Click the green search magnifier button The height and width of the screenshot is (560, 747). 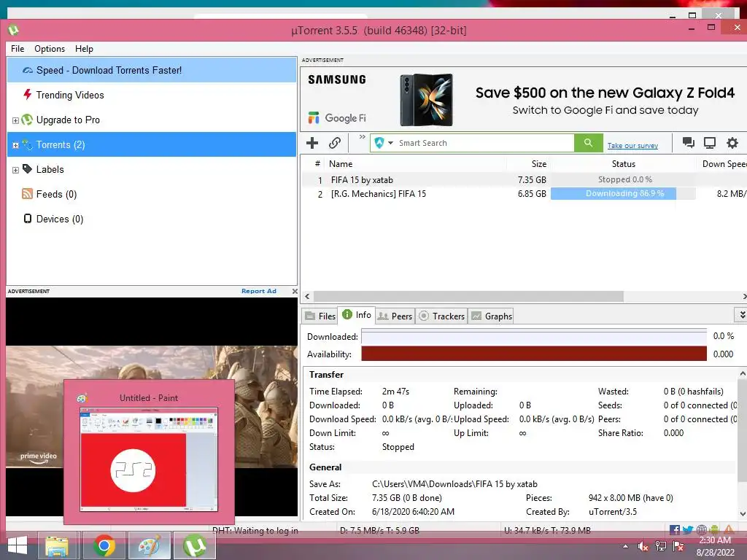click(589, 143)
